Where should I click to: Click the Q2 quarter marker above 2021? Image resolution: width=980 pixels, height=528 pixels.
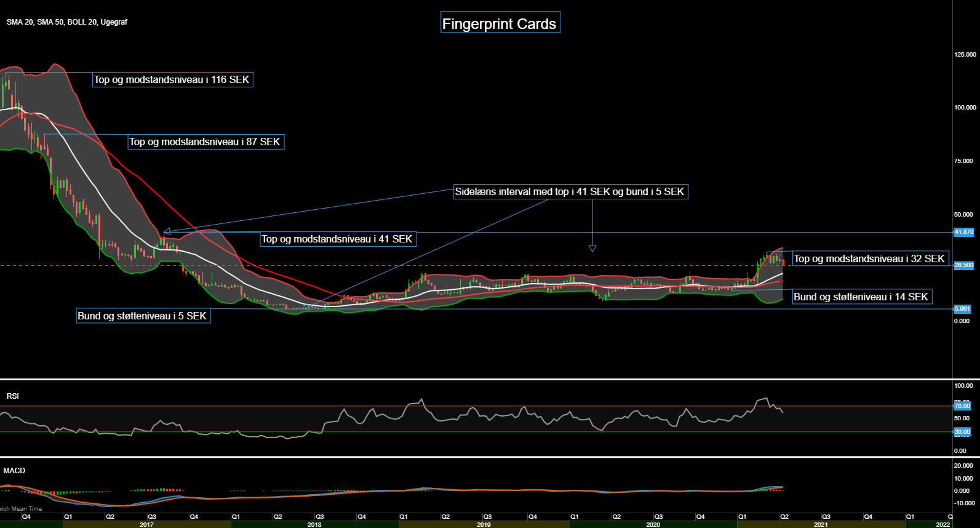coord(784,517)
